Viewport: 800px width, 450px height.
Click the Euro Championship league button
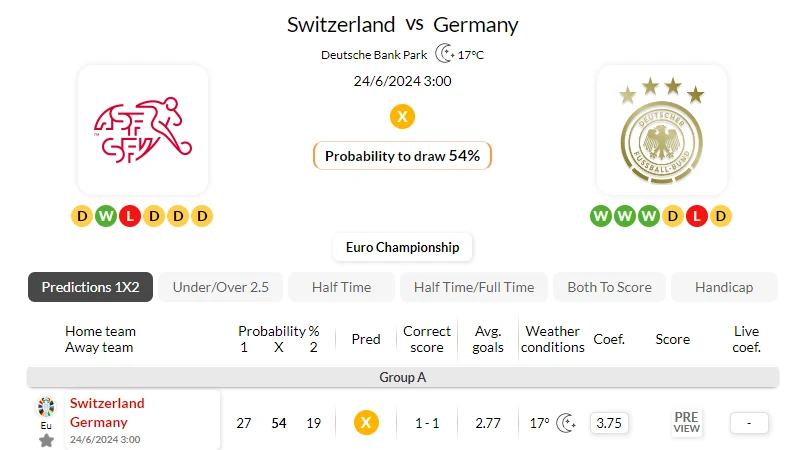point(403,247)
